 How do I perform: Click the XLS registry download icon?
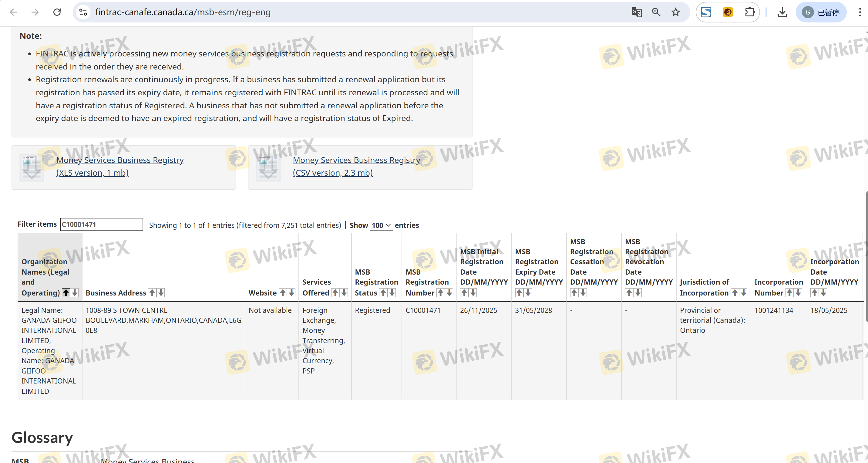click(x=32, y=167)
